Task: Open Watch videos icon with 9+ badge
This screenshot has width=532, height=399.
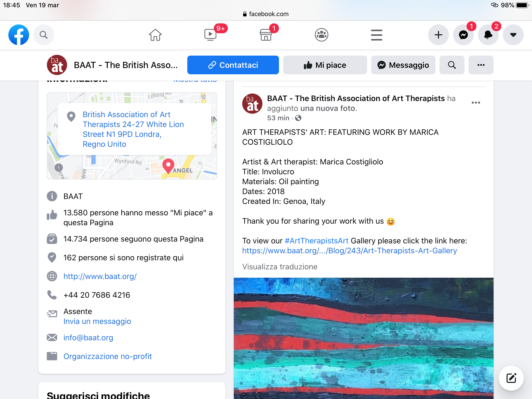Action: 211,35
